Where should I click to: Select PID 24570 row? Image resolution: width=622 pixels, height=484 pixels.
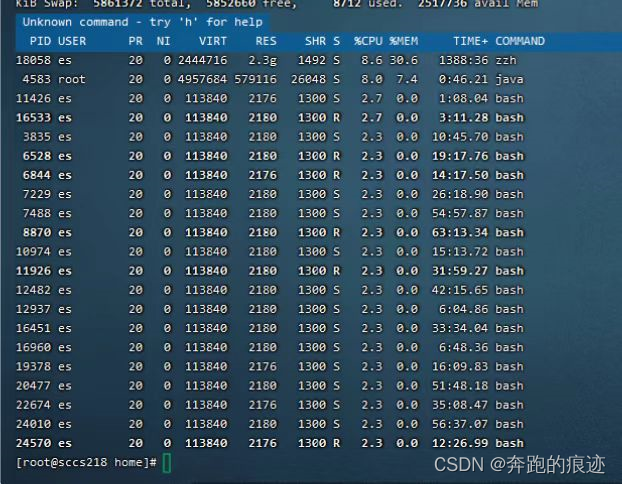270,443
